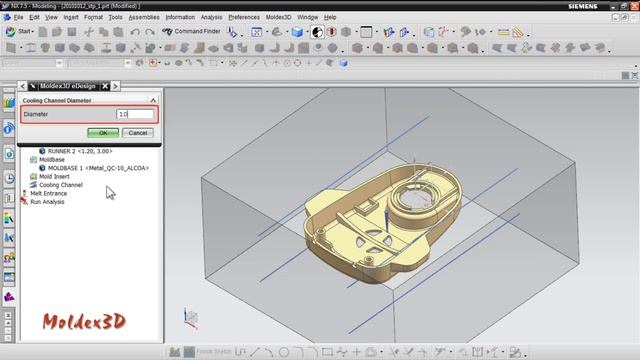Screen dimensions: 640x360
Task: Click the left tab navigation arrow
Action: (22, 86)
